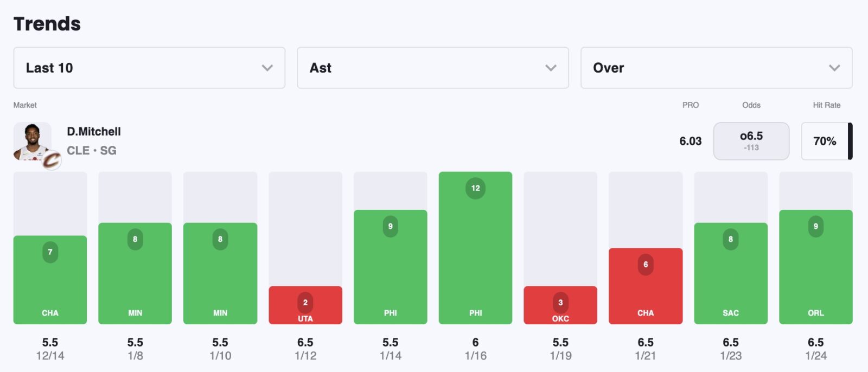Viewport: 868px width, 372px height.
Task: Click the red 6 badge vs CHA
Action: pyautogui.click(x=646, y=265)
